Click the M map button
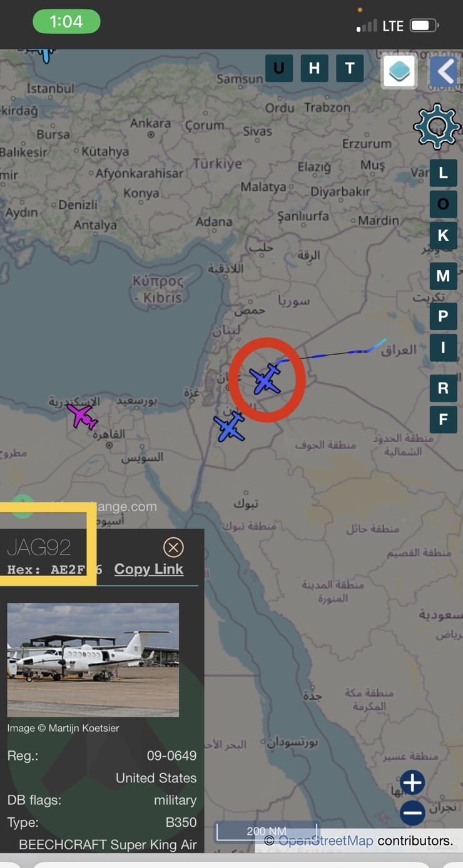Viewport: 463px width, 868px height. [x=443, y=276]
